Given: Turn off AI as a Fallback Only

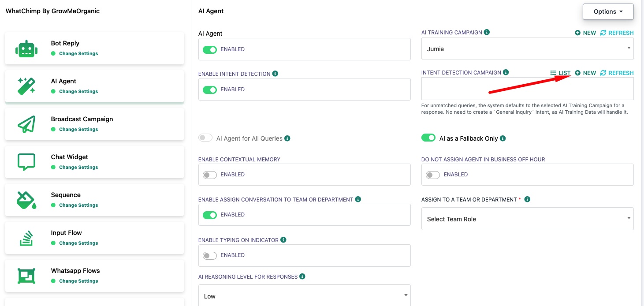Looking at the screenshot, I should pos(428,138).
